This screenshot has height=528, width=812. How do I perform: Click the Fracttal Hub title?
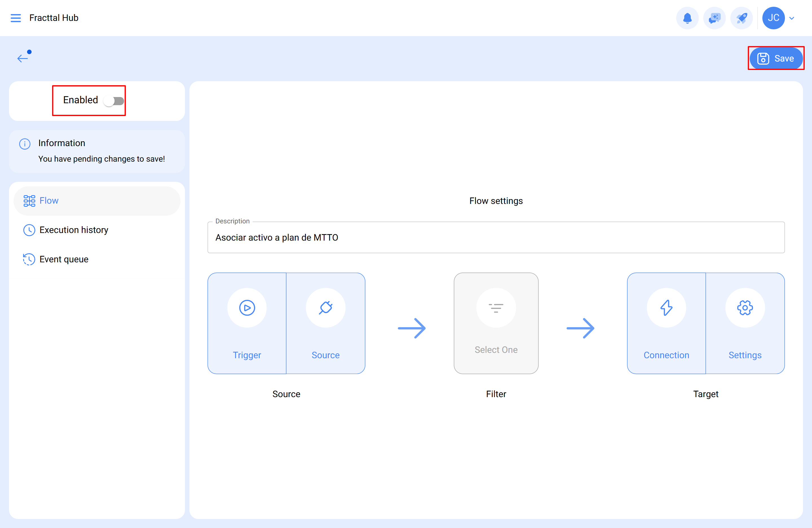(x=54, y=18)
